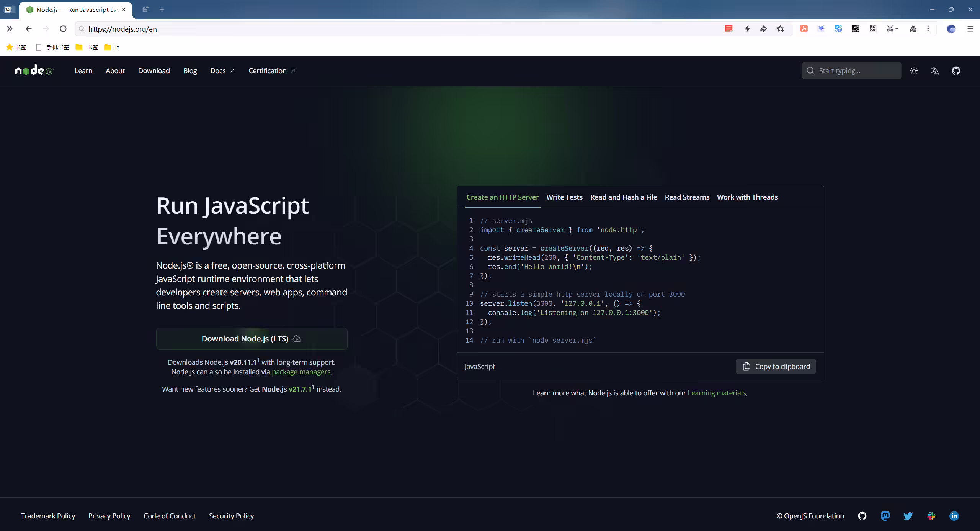Open the 书签 bookmarks folder
The width and height of the screenshot is (980, 531).
pyautogui.click(x=87, y=47)
